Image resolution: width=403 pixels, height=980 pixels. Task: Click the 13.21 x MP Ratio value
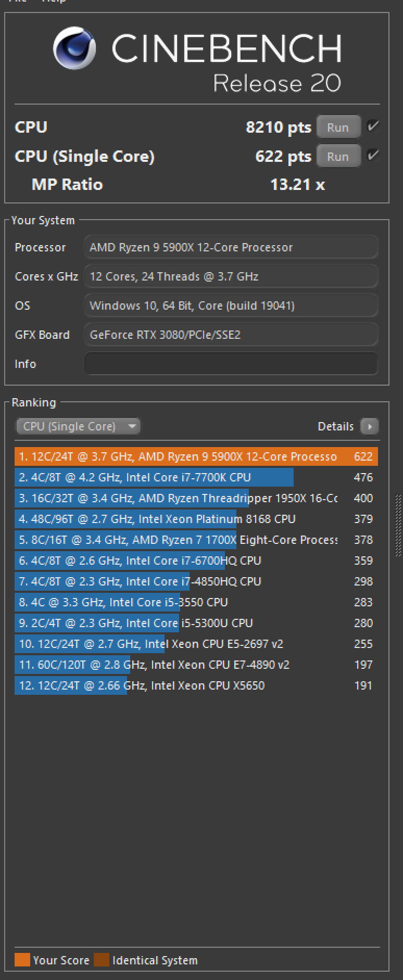(x=297, y=184)
